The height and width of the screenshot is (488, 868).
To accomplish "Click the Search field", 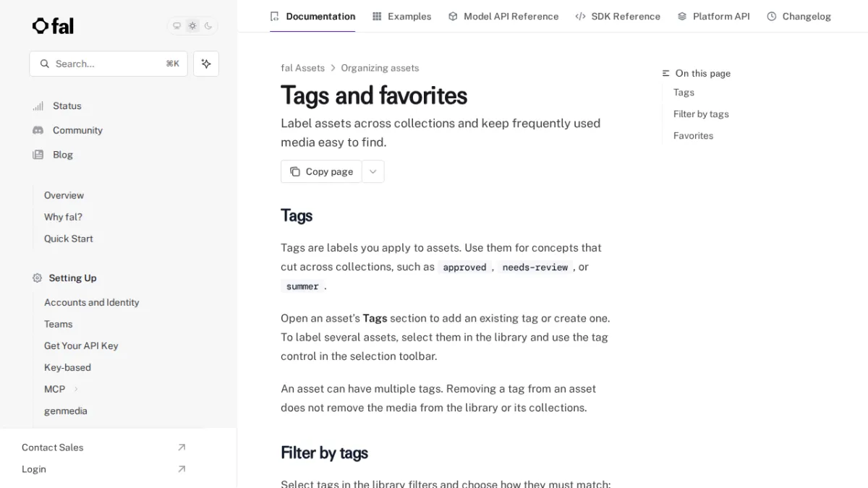I will [109, 64].
